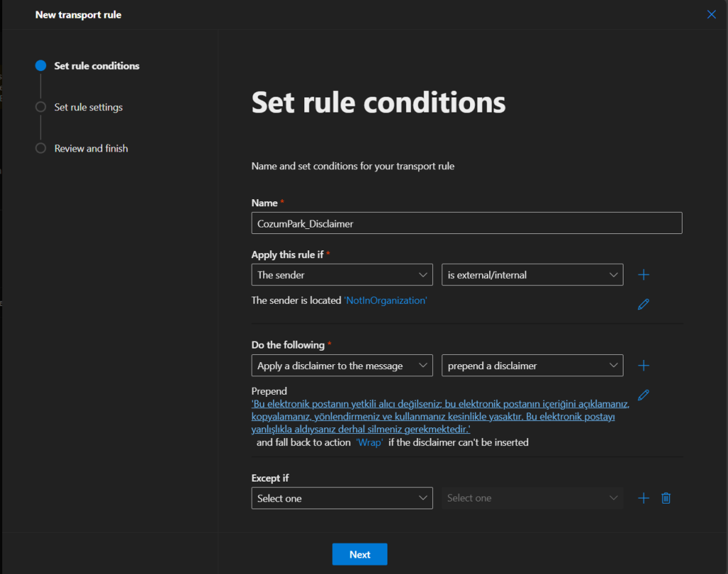The image size is (728, 574).
Task: Open the Except if 'Select one' dropdown
Action: point(342,498)
